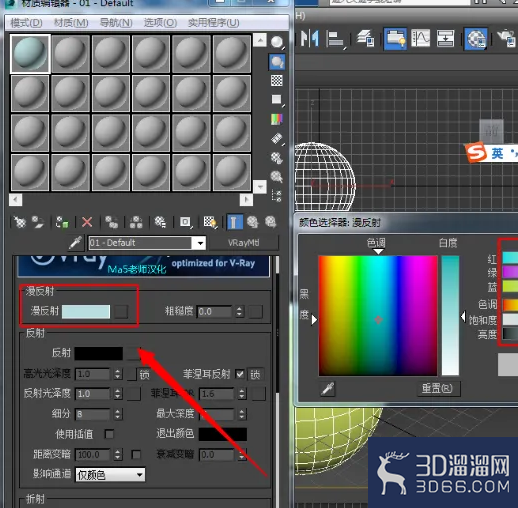Open material editor options icon

click(277, 158)
